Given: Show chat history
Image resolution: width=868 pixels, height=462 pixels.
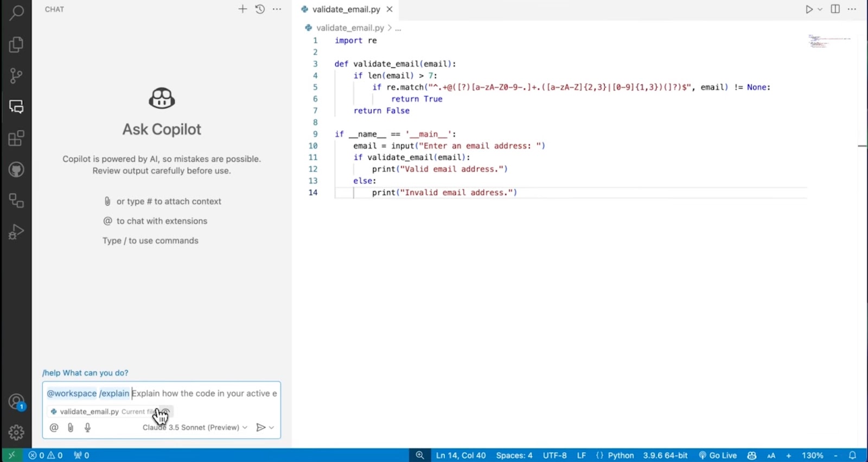Looking at the screenshot, I should (x=260, y=9).
